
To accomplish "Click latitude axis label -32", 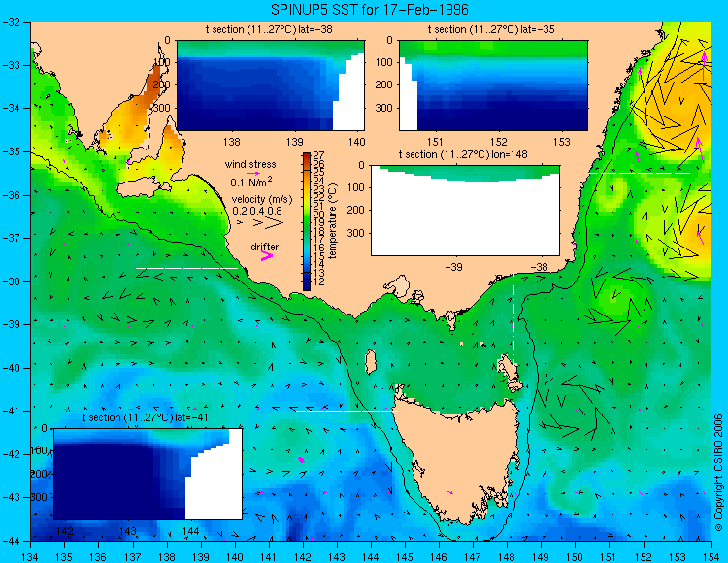I will 11,21.
